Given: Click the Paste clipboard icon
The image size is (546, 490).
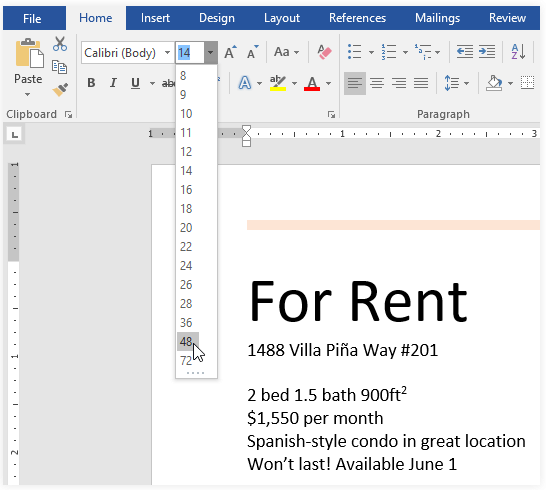Looking at the screenshot, I should (x=29, y=53).
